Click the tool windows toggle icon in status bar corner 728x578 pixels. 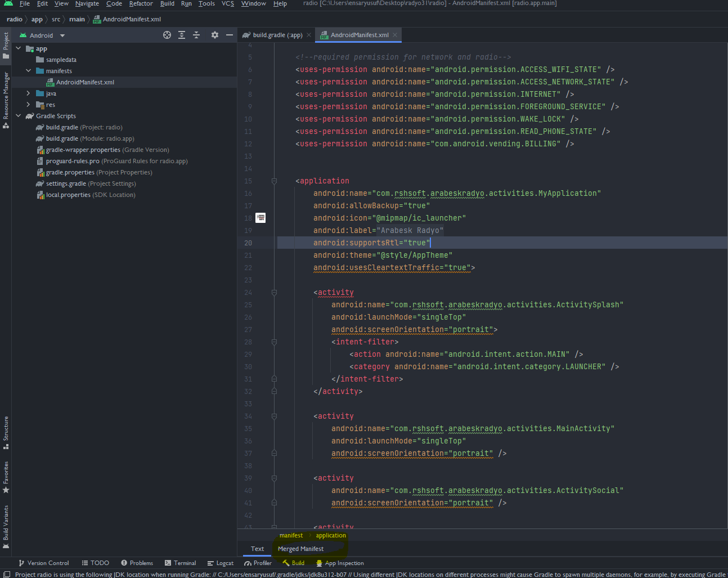[6, 574]
